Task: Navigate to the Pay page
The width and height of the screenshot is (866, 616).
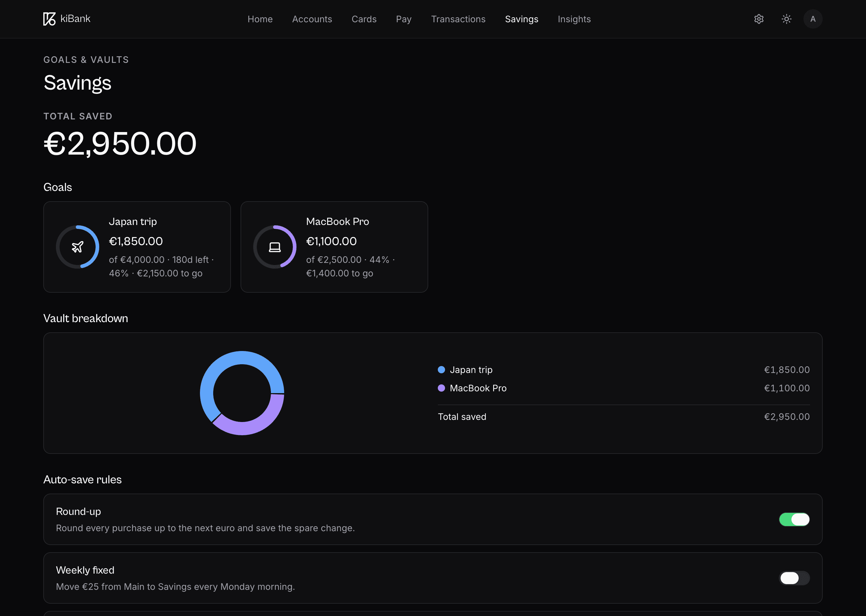Action: (404, 19)
